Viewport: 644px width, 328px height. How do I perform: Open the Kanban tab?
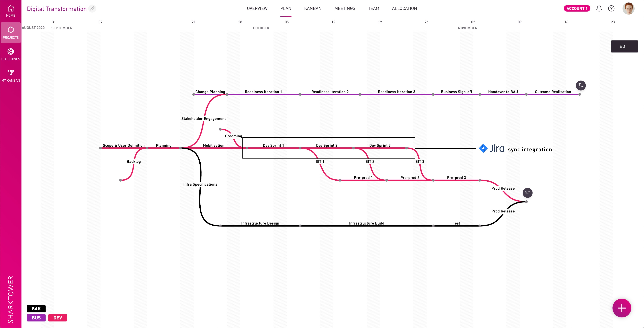coord(313,8)
